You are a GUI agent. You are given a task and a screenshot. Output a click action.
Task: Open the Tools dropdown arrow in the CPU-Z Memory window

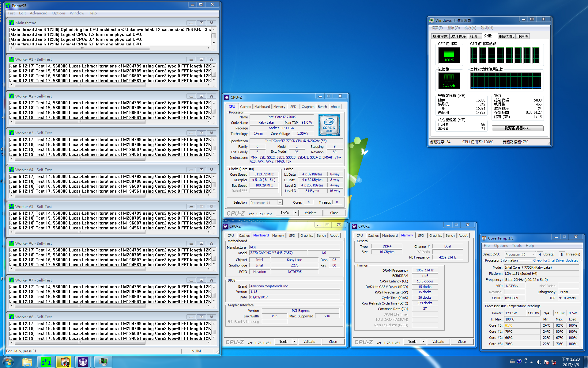tap(423, 342)
